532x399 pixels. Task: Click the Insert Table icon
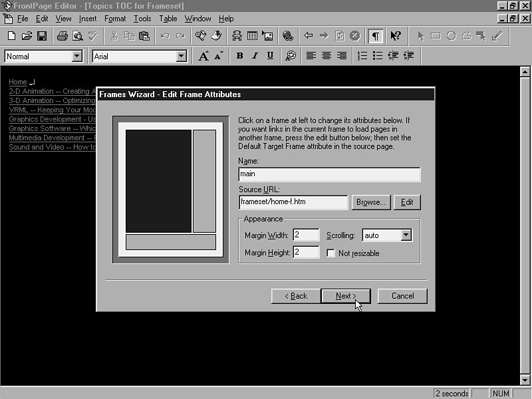pos(252,36)
